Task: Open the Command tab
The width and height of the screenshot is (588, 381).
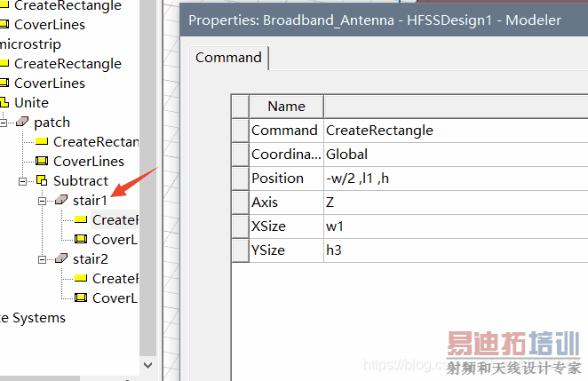Action: coord(228,58)
